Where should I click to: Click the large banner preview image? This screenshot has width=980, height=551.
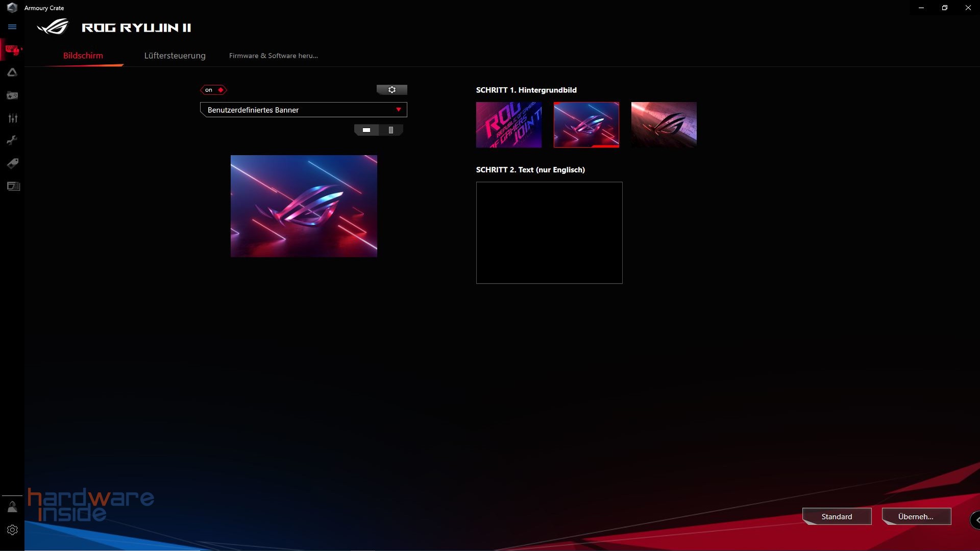tap(304, 206)
